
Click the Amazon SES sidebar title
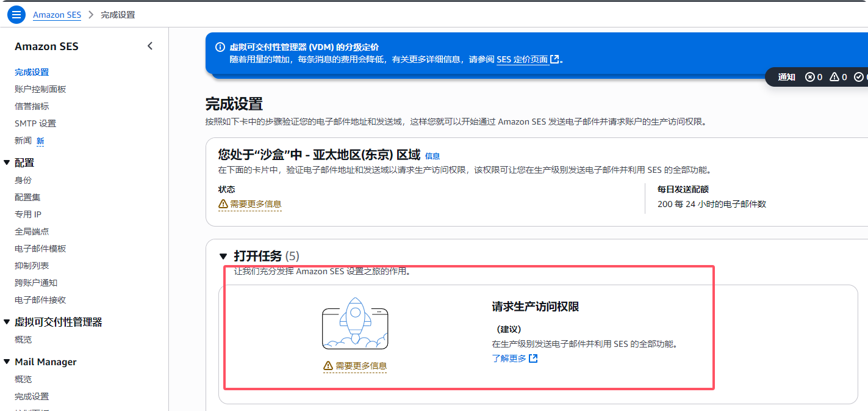[x=46, y=46]
